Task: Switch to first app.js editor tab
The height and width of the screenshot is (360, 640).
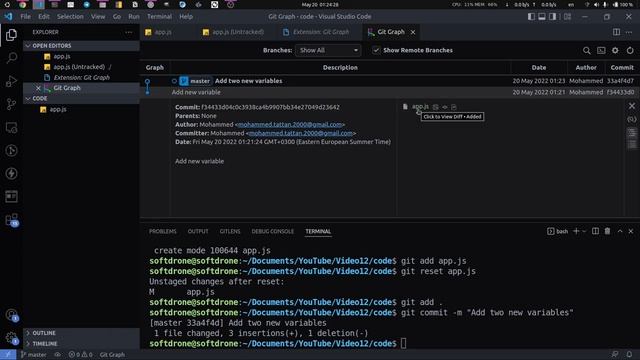Action: 163,32
